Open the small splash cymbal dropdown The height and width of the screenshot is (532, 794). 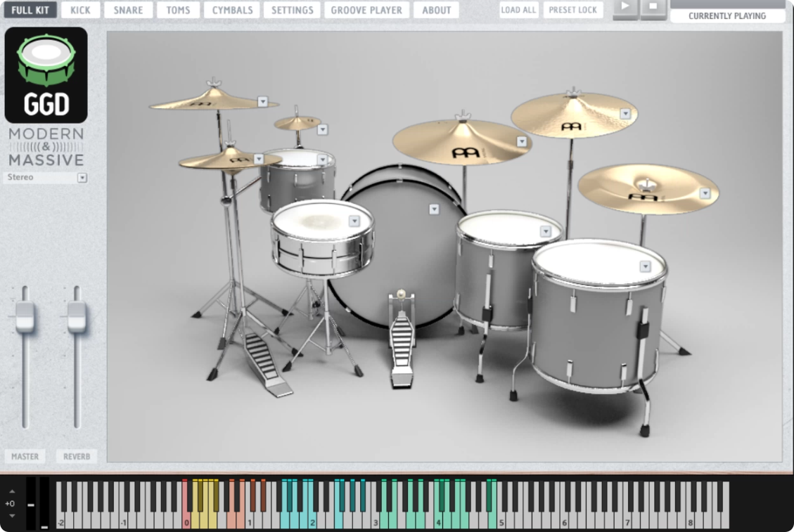pyautogui.click(x=322, y=129)
